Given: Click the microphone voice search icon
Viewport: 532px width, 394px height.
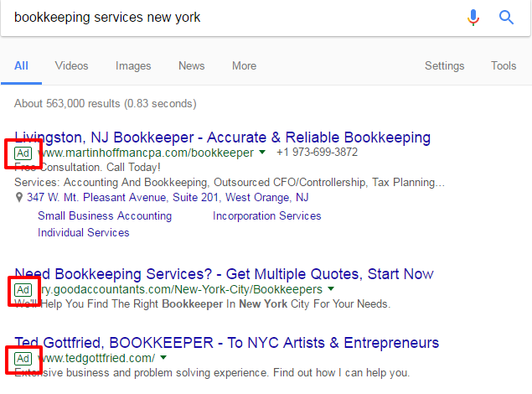Looking at the screenshot, I should coord(473,18).
